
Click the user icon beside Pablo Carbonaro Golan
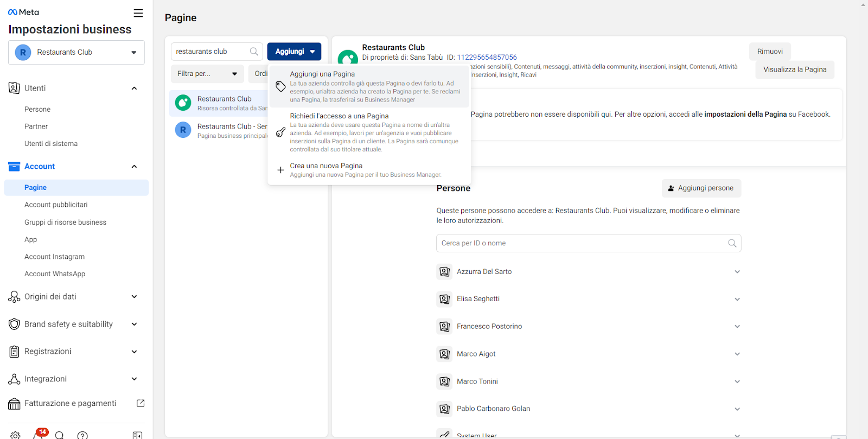point(445,409)
